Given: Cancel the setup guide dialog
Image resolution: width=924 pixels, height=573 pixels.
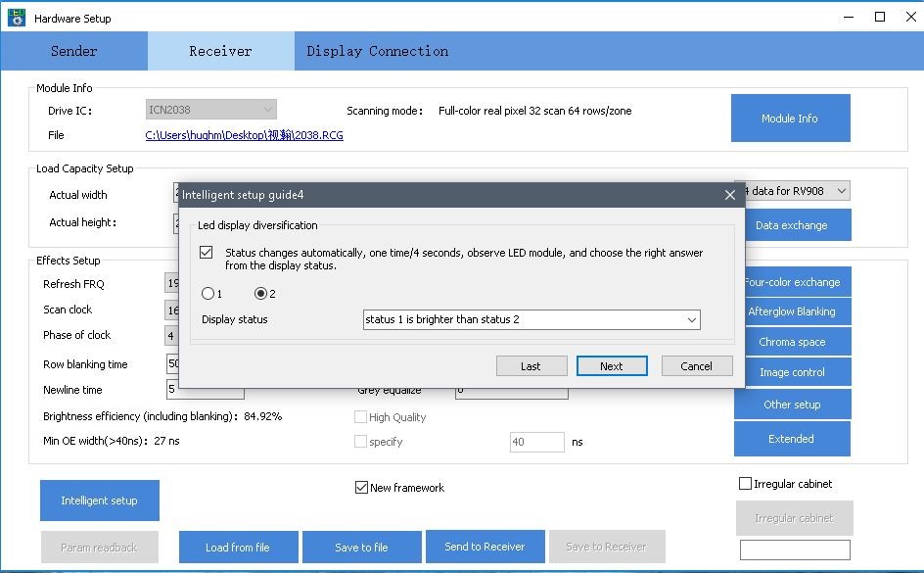Looking at the screenshot, I should coord(696,365).
